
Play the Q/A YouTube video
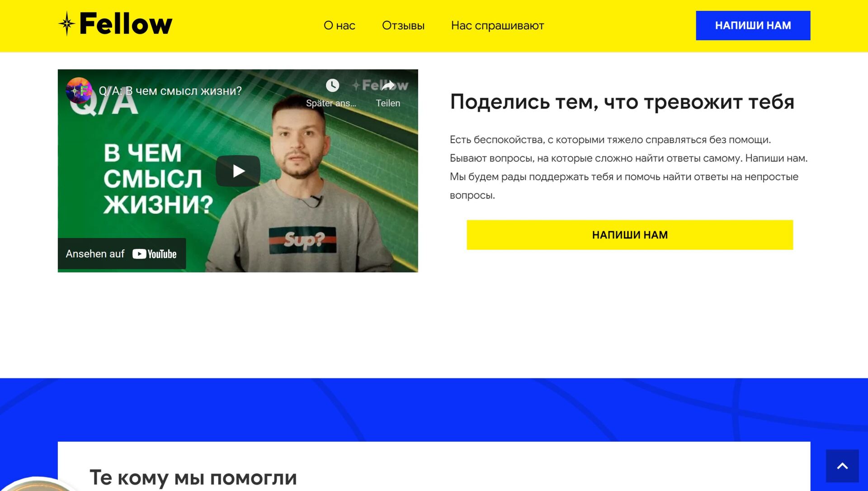coord(238,171)
